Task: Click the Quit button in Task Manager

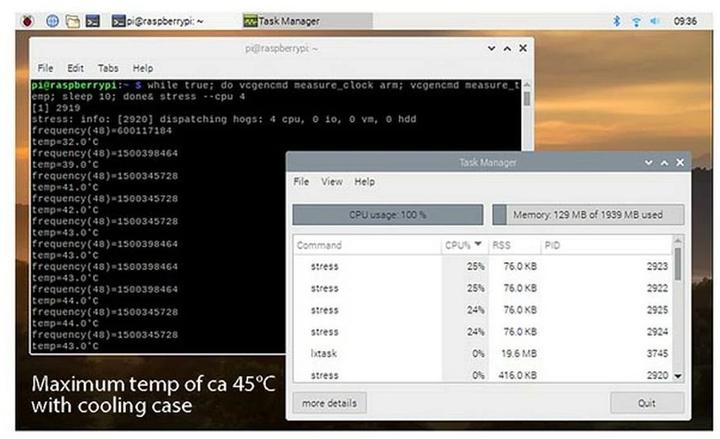Action: click(x=647, y=403)
